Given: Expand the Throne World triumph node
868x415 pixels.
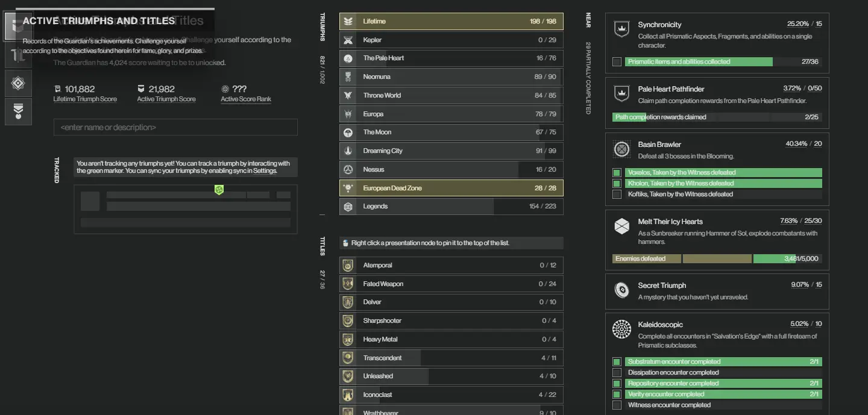Looking at the screenshot, I should point(451,95).
